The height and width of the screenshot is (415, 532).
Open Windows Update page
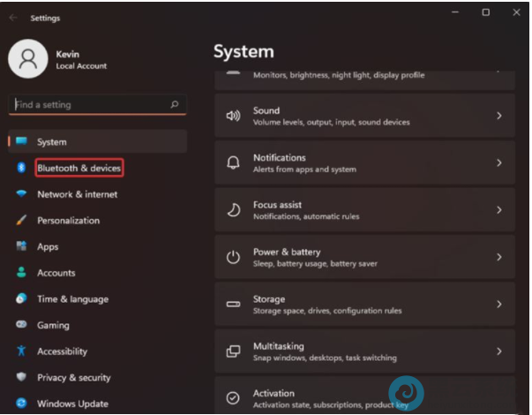[72, 404]
